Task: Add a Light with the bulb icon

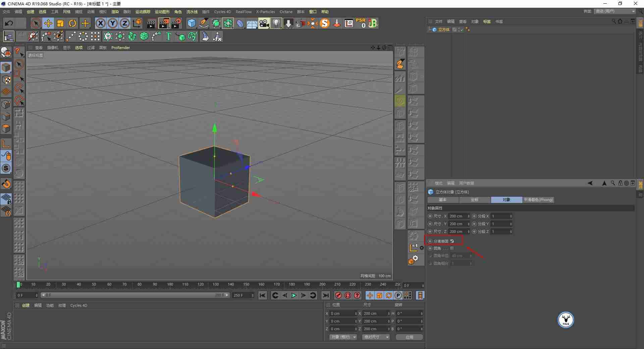Action: (276, 23)
